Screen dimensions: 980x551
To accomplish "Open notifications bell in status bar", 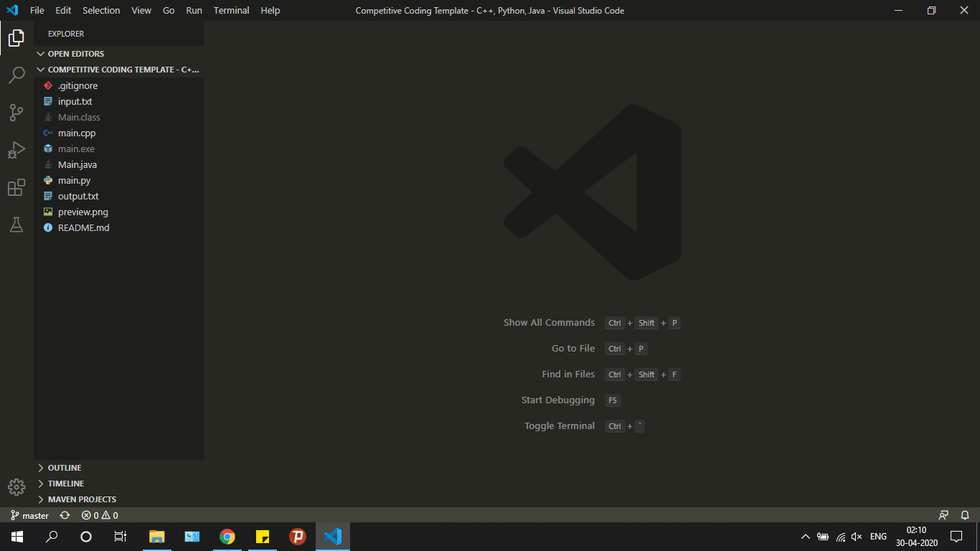I will tap(965, 515).
